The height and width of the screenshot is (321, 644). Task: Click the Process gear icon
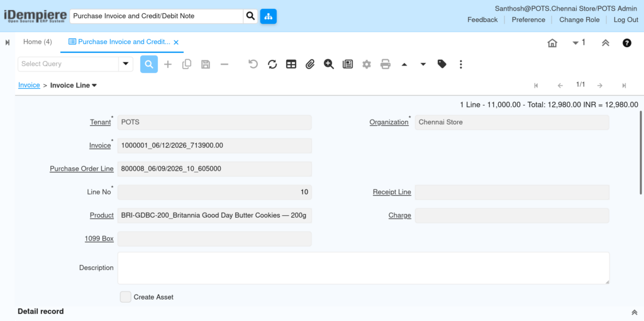[x=367, y=64]
